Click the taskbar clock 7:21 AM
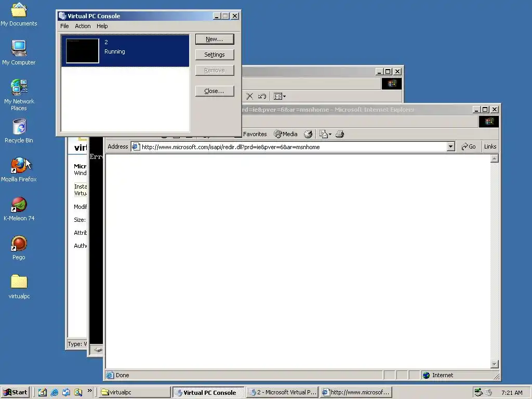This screenshot has width=532, height=399. click(512, 393)
